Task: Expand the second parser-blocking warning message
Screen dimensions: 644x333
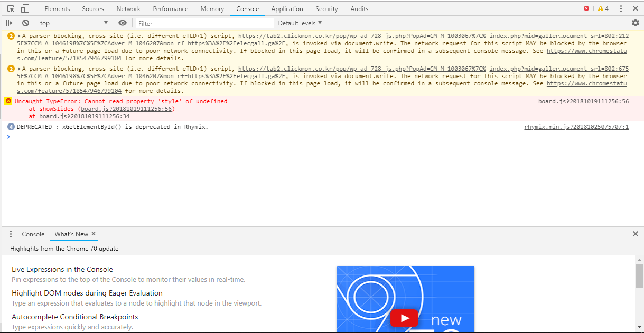Action: (x=19, y=69)
